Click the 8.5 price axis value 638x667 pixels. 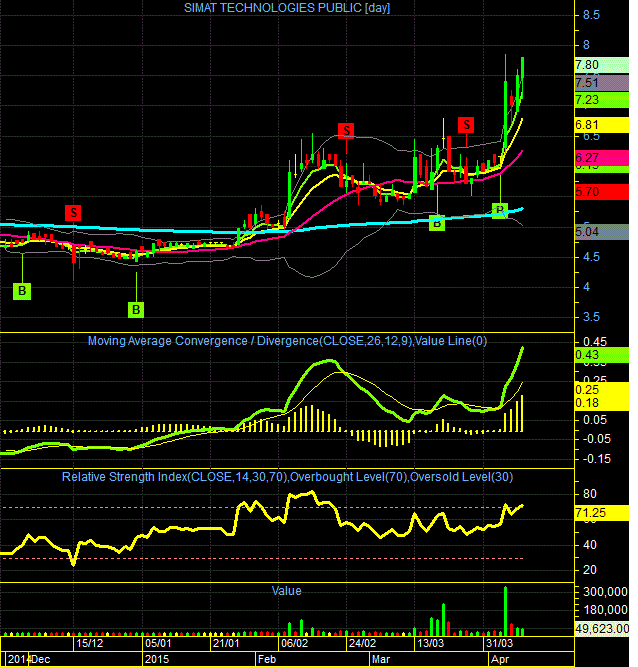[591, 15]
